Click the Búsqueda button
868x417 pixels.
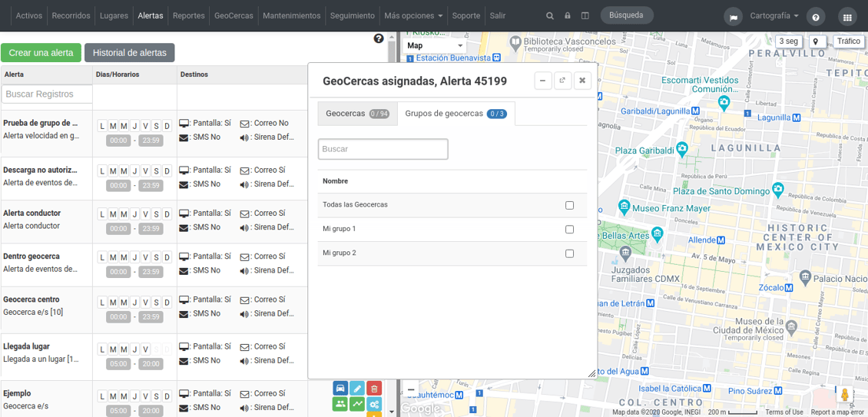627,15
